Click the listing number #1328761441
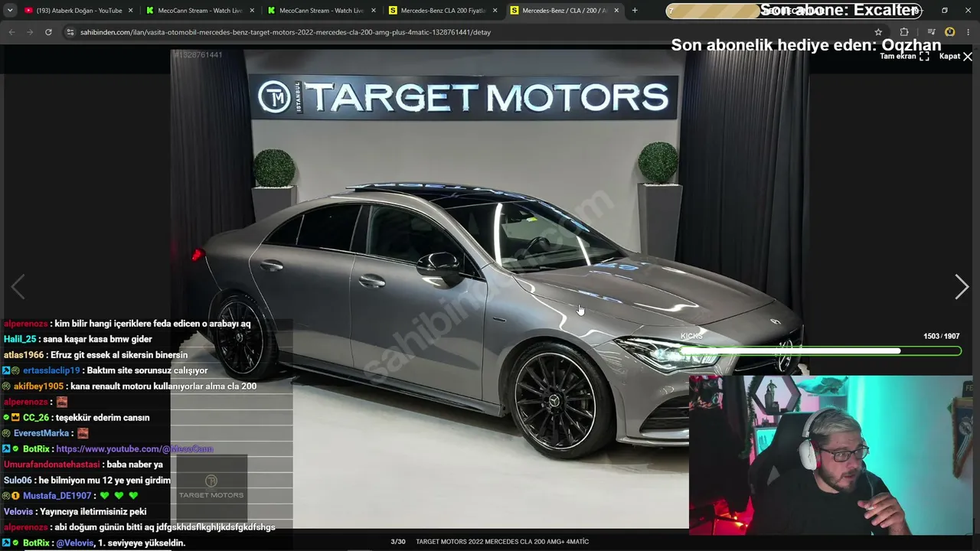Image resolution: width=980 pixels, height=551 pixels. (198, 55)
